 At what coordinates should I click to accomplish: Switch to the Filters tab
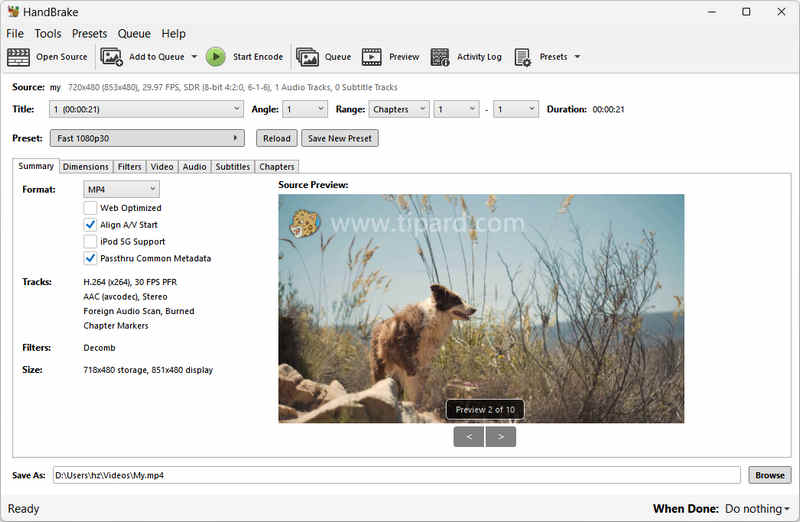click(130, 167)
